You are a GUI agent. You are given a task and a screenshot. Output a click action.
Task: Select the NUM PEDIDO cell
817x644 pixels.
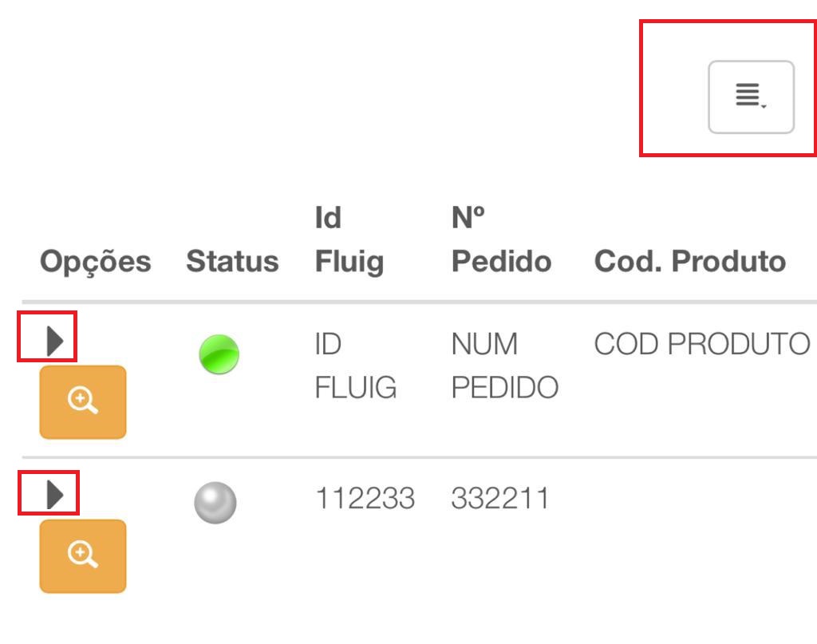coord(505,365)
